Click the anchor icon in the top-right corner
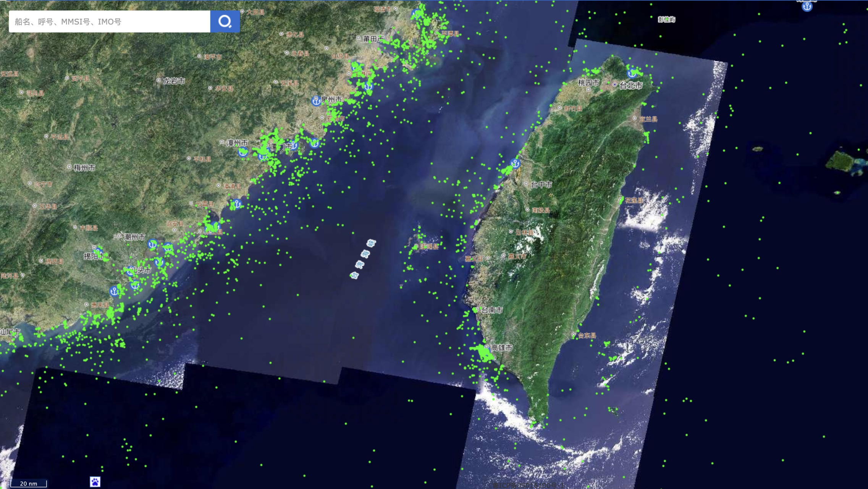The height and width of the screenshot is (489, 868). 807,6
